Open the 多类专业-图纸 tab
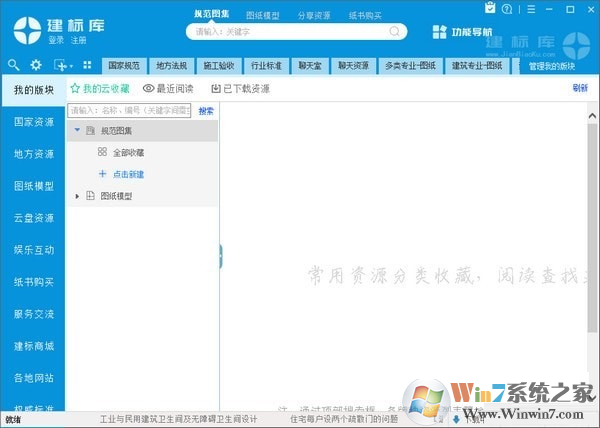The image size is (600, 428). (410, 66)
